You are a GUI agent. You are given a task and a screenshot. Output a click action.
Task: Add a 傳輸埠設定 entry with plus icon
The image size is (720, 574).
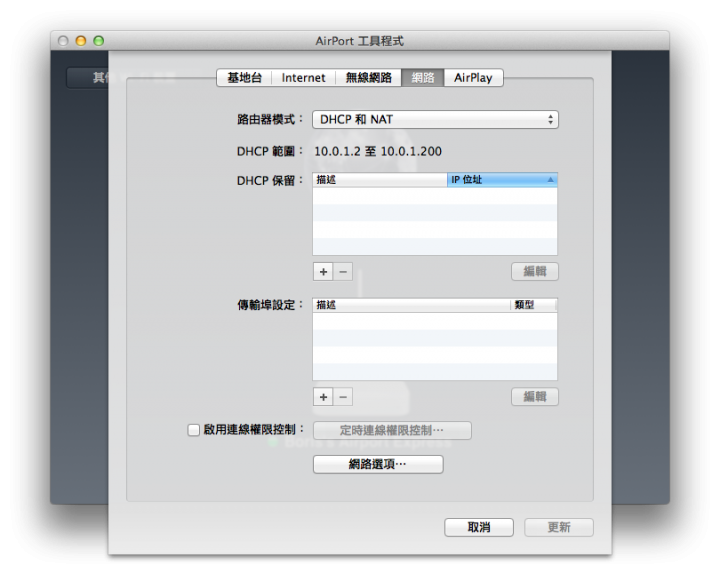coord(323,397)
